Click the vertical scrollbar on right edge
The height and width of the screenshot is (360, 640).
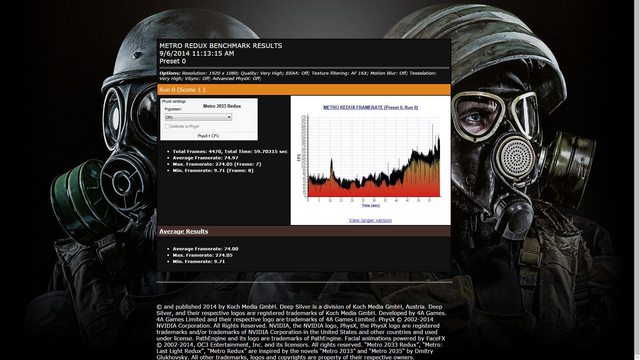pyautogui.click(x=637, y=180)
